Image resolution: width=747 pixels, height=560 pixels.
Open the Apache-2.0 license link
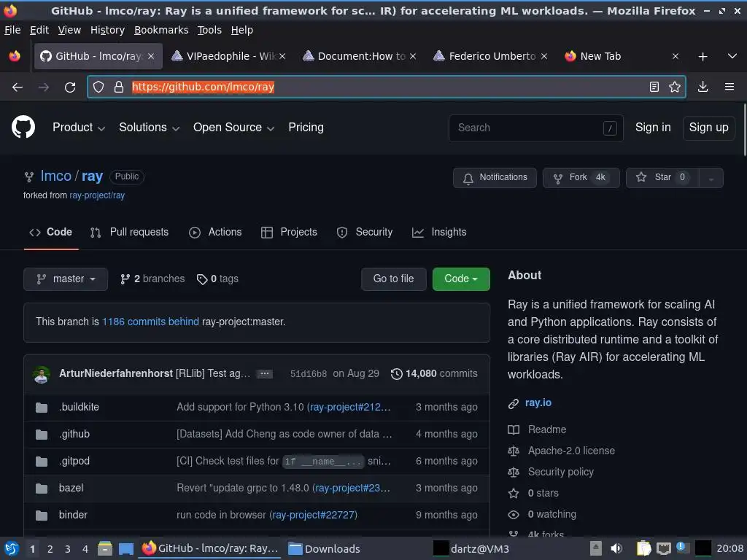tap(571, 451)
